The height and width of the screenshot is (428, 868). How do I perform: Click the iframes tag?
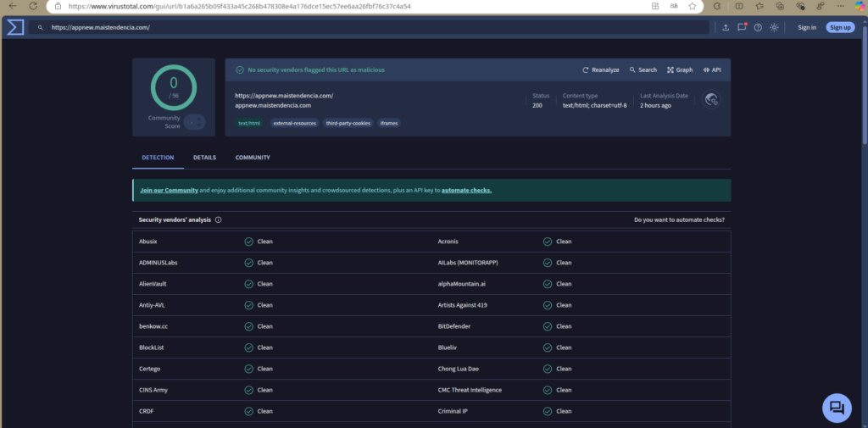(x=389, y=123)
